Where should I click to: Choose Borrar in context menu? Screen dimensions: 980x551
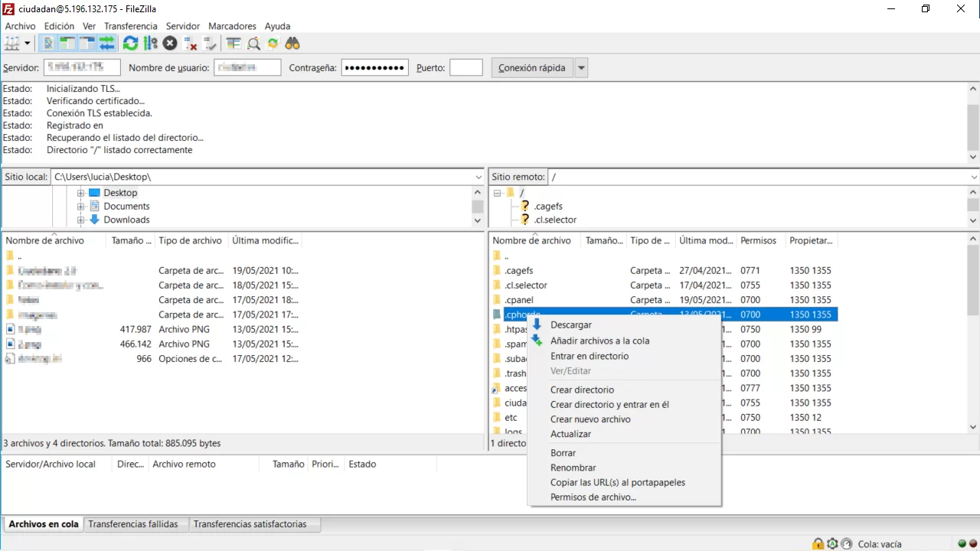tap(563, 453)
